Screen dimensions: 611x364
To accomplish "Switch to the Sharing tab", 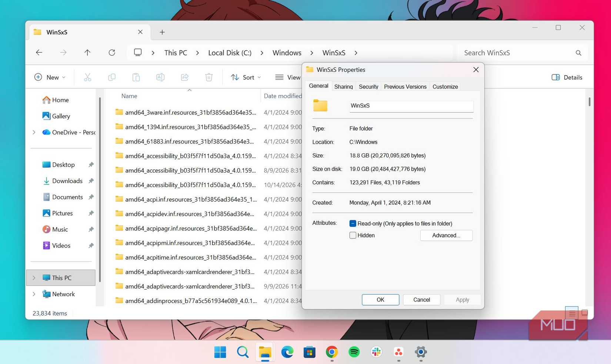I will [343, 87].
